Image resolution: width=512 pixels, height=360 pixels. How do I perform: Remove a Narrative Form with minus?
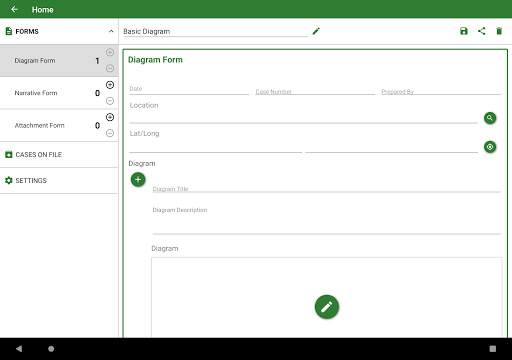click(x=110, y=101)
